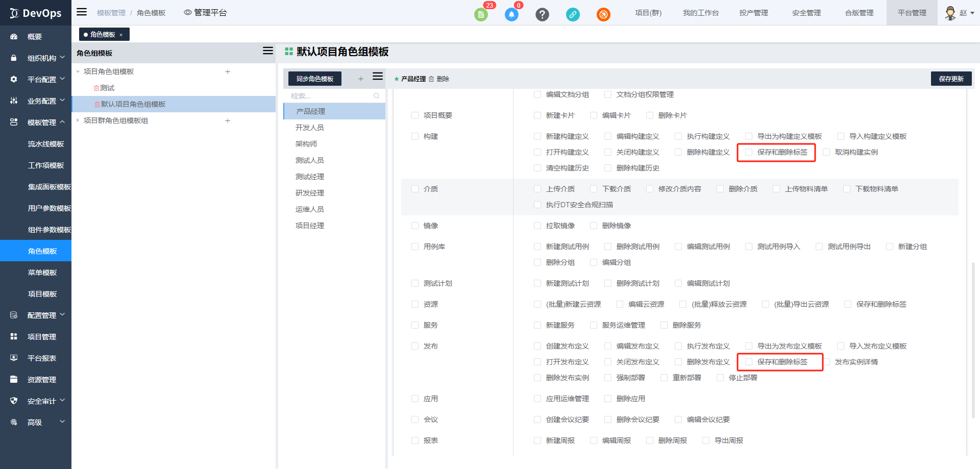The height and width of the screenshot is (469, 980).
Task: Open the user account dropdown
Action: tap(960, 13)
